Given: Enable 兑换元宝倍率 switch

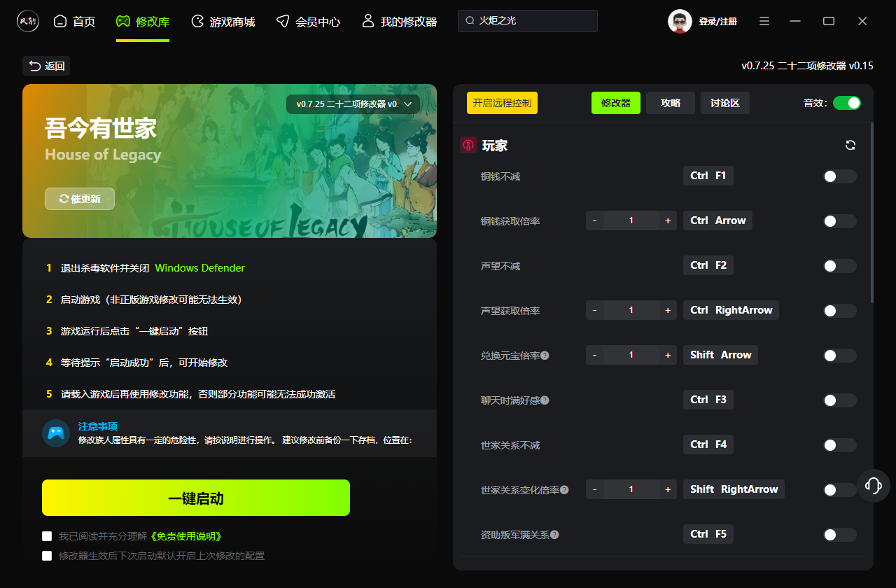Looking at the screenshot, I should point(839,356).
